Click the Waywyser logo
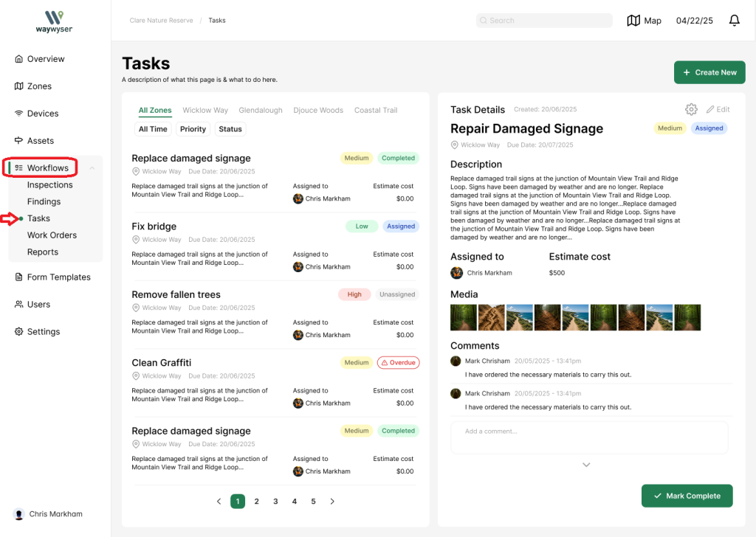 pyautogui.click(x=54, y=21)
